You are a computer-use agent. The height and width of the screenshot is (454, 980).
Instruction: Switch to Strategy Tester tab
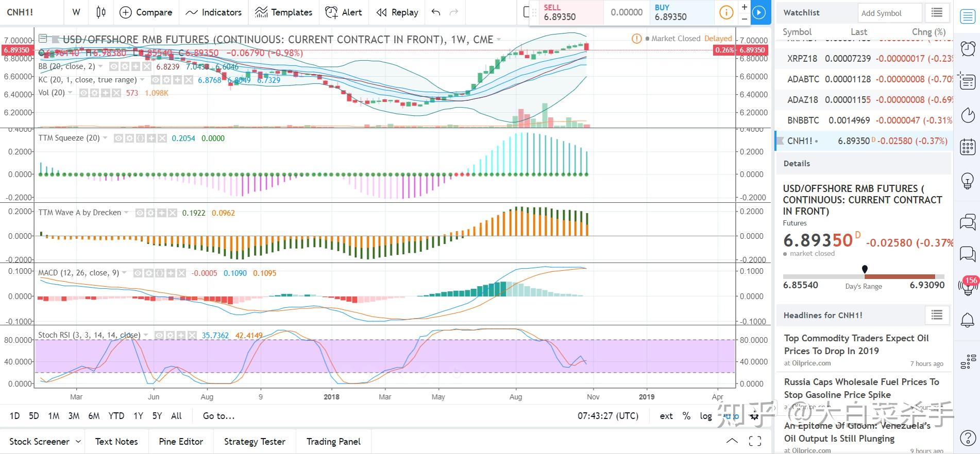(x=255, y=441)
